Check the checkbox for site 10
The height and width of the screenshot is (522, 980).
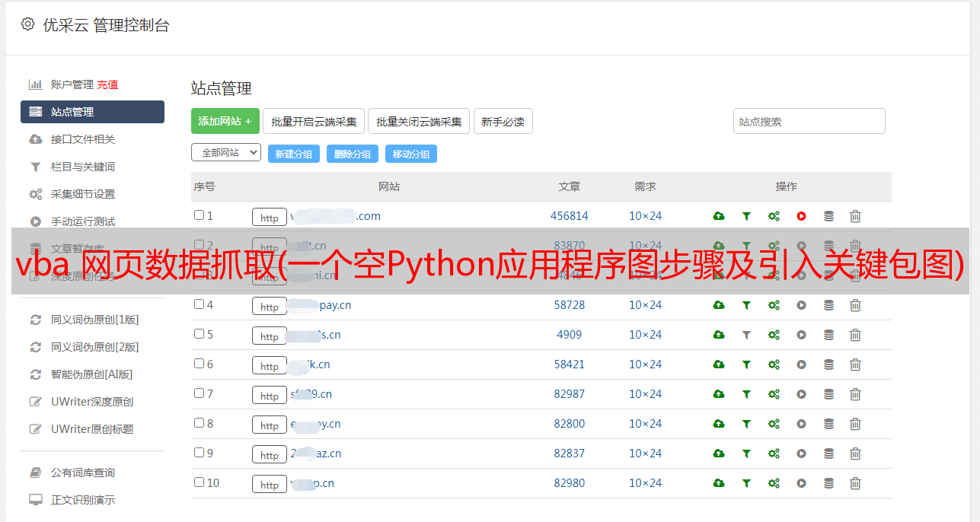coord(199,482)
